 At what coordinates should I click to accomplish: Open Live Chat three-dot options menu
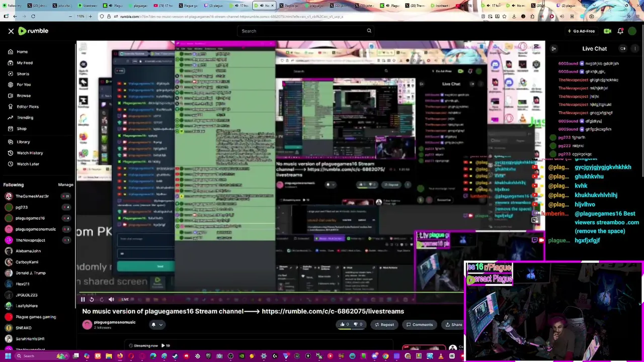click(x=635, y=49)
